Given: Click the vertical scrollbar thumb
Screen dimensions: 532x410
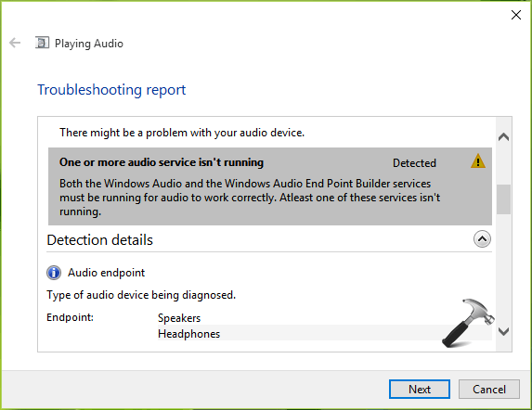Looking at the screenshot, I should point(504,199).
